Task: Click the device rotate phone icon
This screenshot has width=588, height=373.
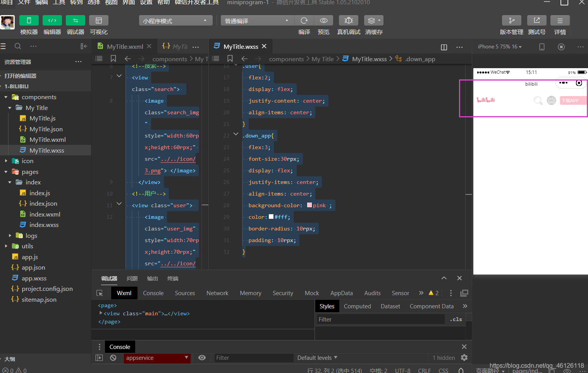Action: click(x=542, y=46)
